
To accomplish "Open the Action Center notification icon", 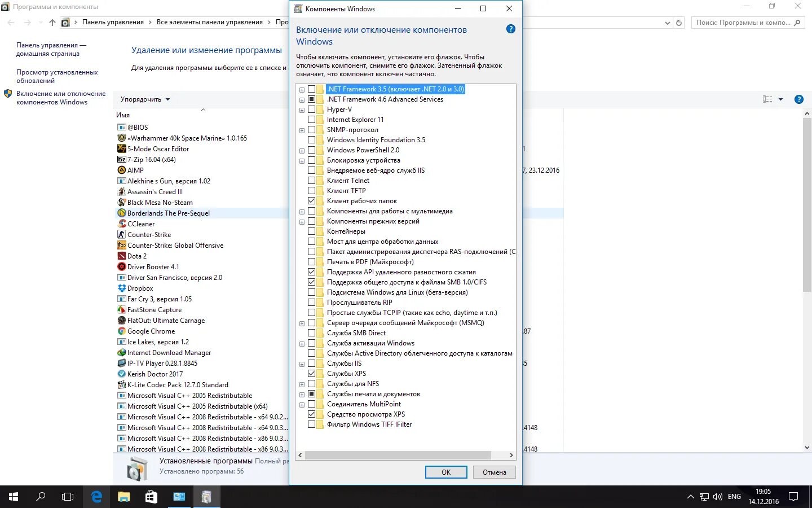I will coord(793,497).
